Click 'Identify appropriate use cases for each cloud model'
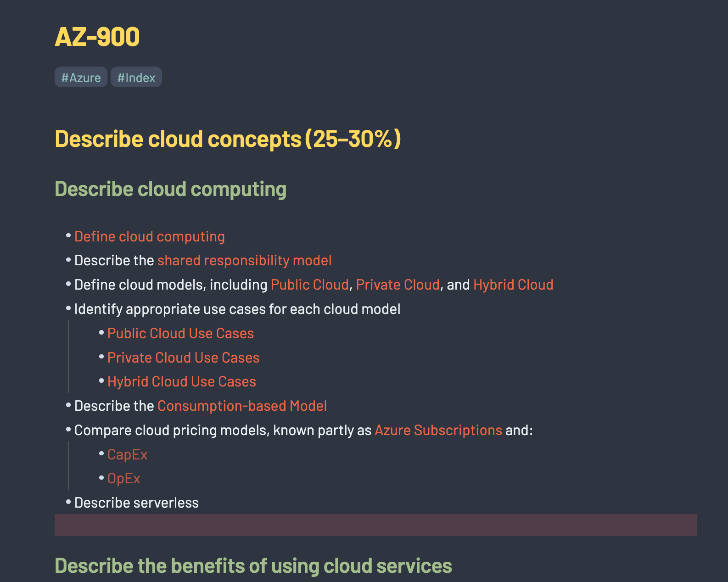Screen dimensions: 728x582 tap(237, 309)
